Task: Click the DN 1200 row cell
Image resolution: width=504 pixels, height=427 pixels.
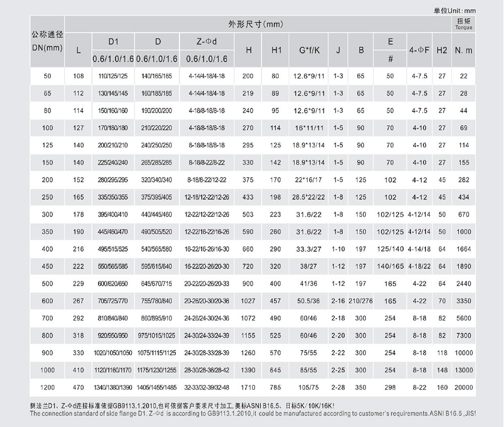Action: 47,388
